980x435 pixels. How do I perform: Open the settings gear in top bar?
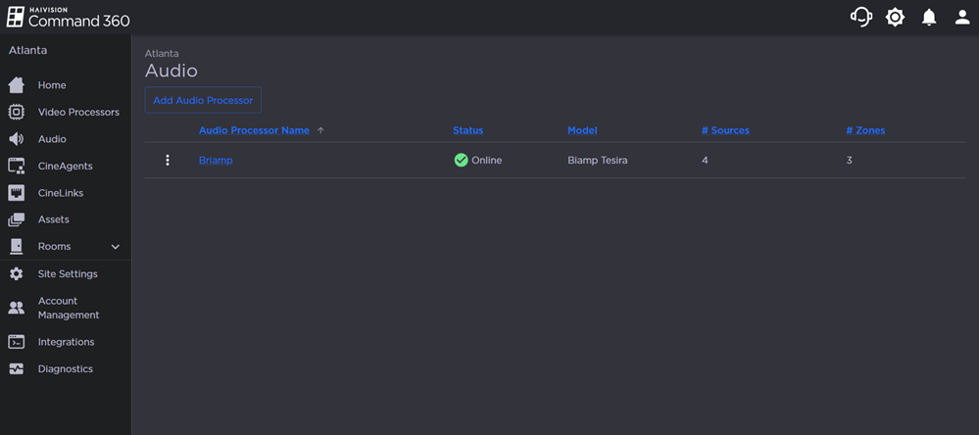tap(895, 18)
